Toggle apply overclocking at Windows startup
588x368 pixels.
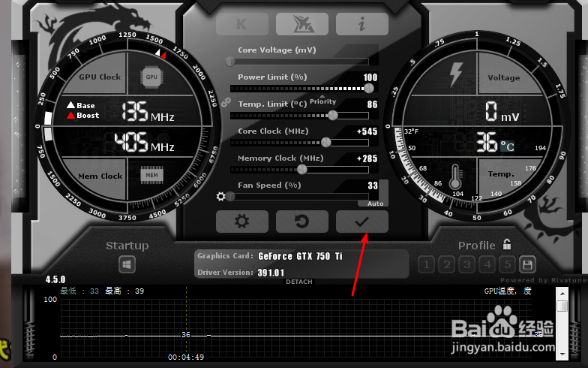(127, 264)
